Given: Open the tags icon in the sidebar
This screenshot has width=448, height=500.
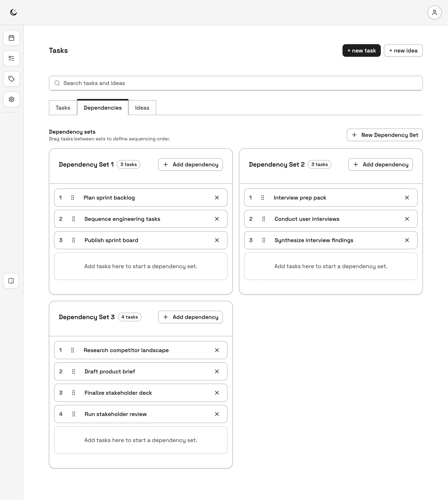Looking at the screenshot, I should pyautogui.click(x=12, y=79).
